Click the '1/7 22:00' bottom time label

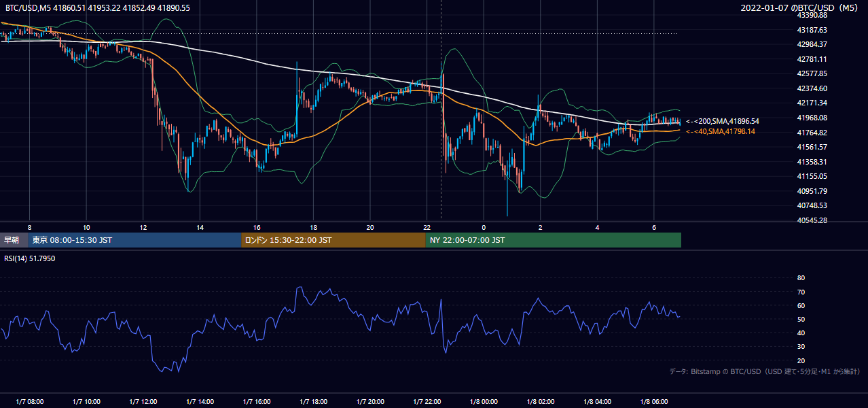pyautogui.click(x=427, y=402)
